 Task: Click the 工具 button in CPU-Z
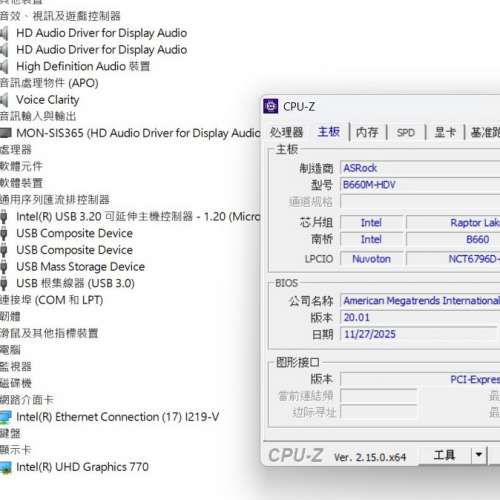(444, 455)
